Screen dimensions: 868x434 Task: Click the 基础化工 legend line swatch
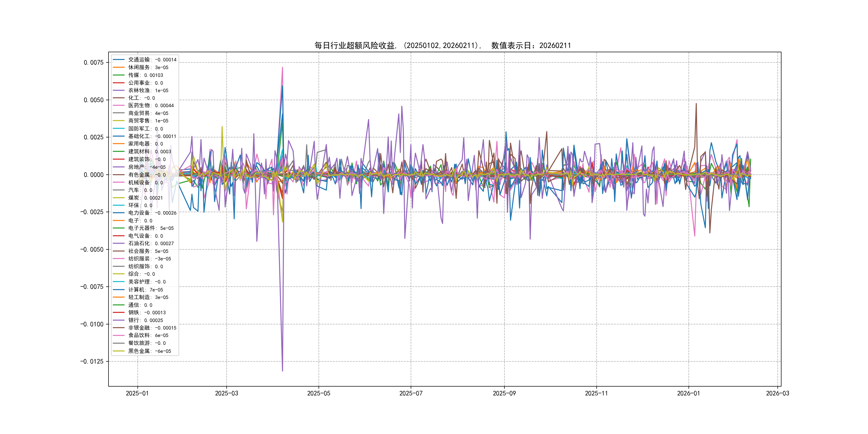pyautogui.click(x=119, y=136)
